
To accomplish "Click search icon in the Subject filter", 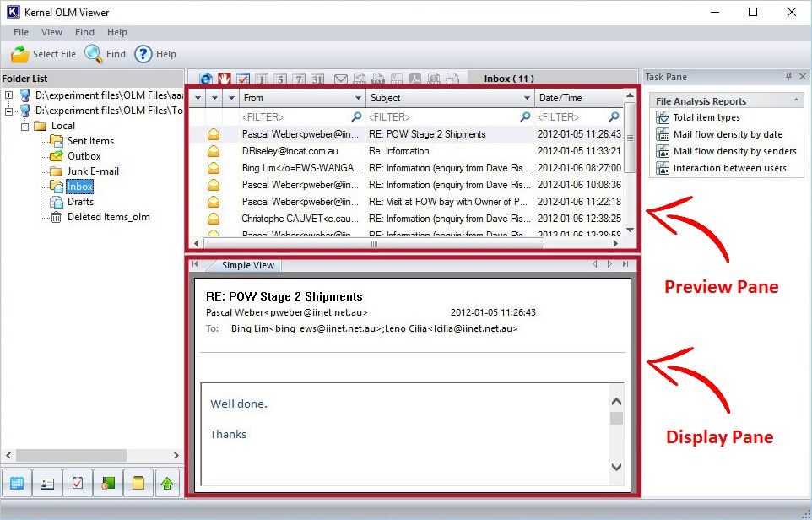I will click(x=525, y=116).
